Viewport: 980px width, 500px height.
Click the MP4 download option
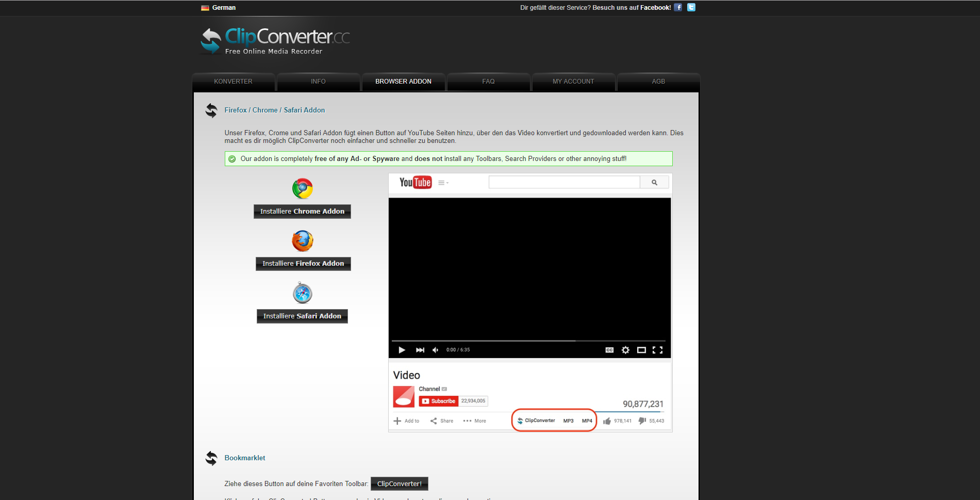pos(587,421)
